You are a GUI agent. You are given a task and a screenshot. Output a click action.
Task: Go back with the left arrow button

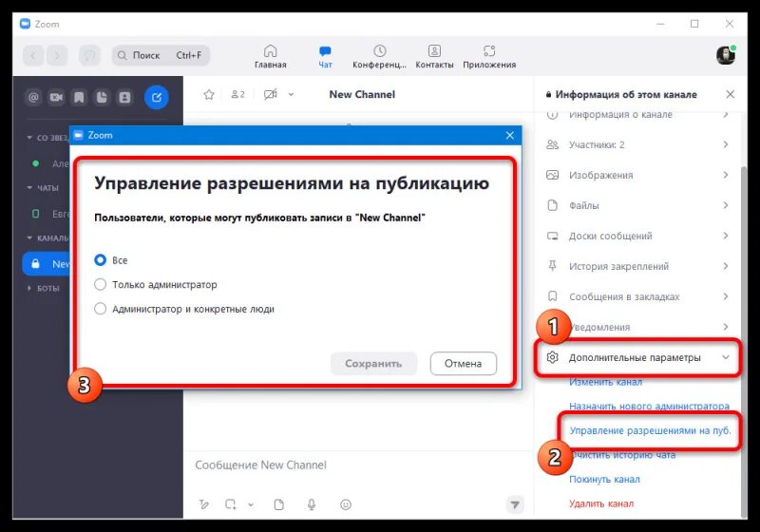tap(33, 55)
